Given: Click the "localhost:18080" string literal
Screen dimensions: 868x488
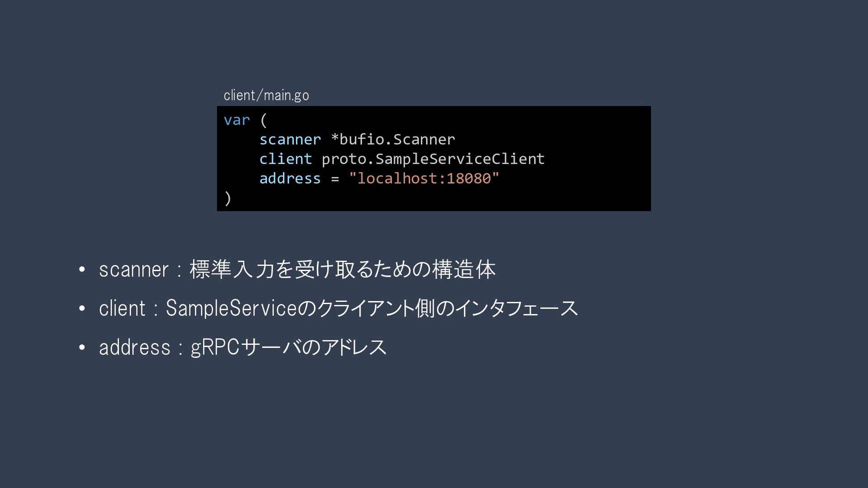Looking at the screenshot, I should click(424, 178).
